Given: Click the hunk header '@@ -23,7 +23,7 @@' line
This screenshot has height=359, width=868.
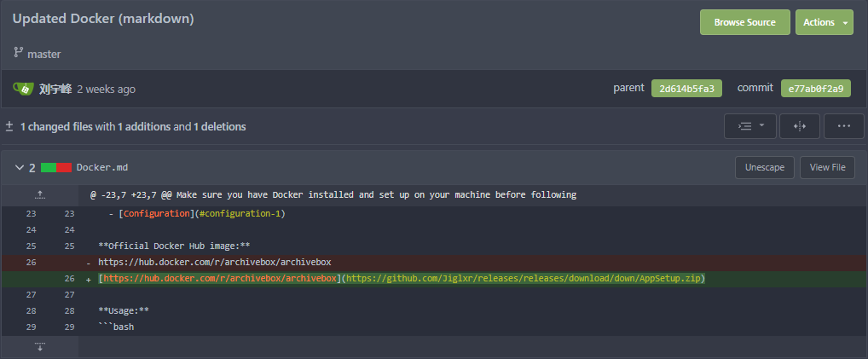Looking at the screenshot, I should (333, 195).
